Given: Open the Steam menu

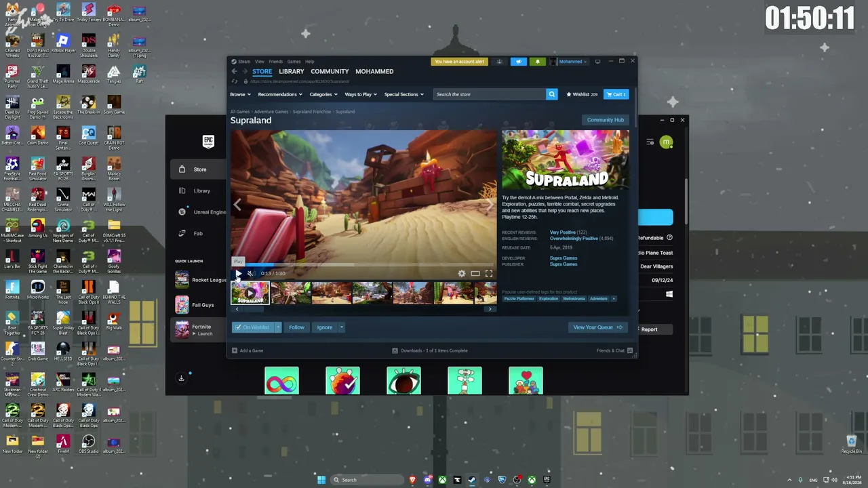Looking at the screenshot, I should tap(244, 62).
